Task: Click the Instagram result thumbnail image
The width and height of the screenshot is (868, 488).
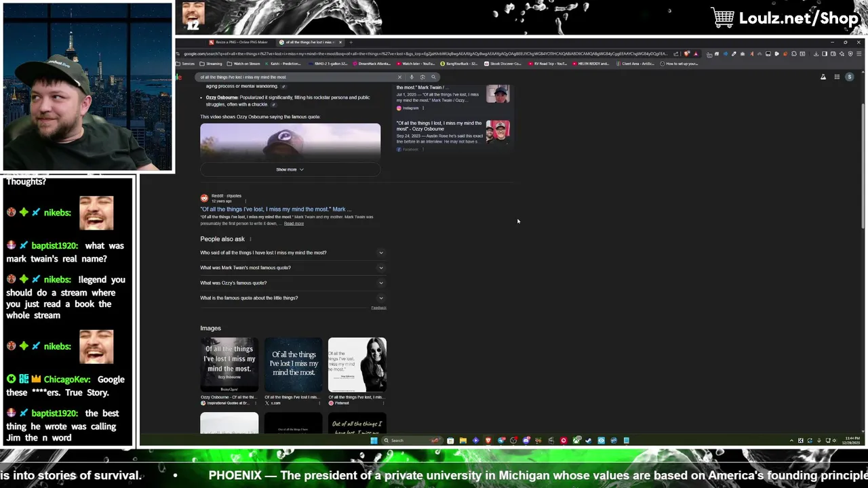Action: click(x=498, y=94)
